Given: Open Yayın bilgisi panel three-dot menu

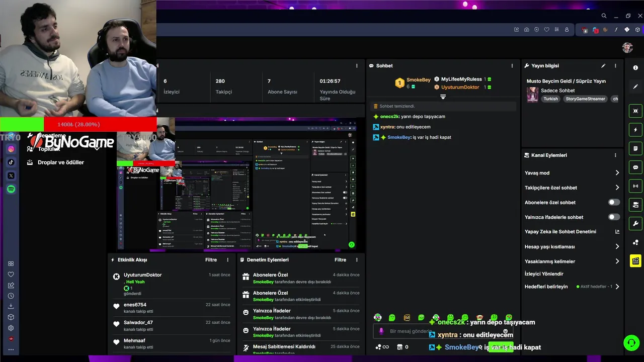Looking at the screenshot, I should (615, 66).
